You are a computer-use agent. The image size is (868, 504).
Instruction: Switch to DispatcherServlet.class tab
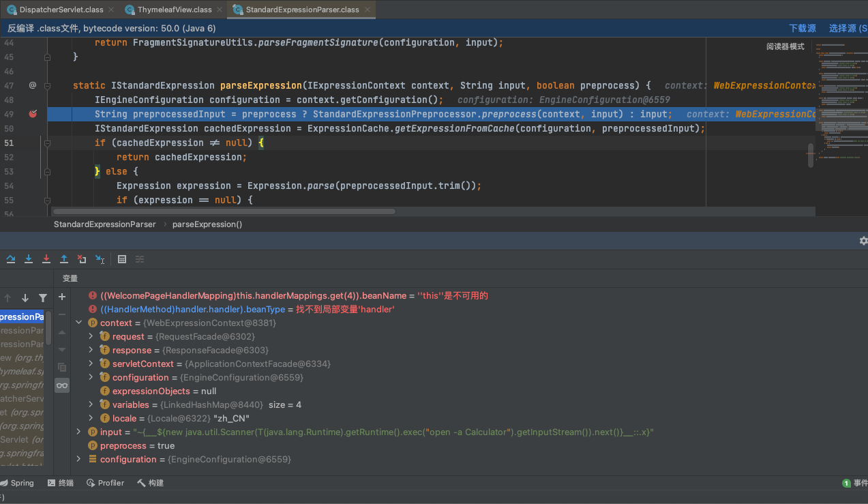pos(61,10)
